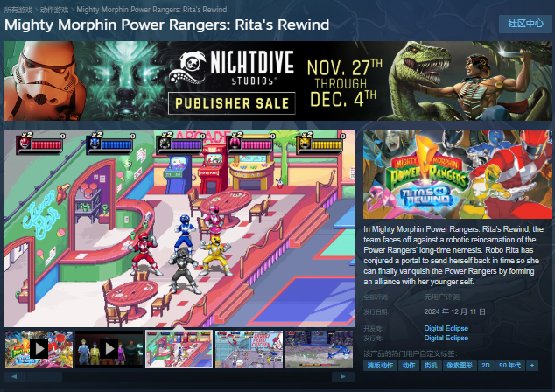Select the 清版动作 tag
555x392 pixels.
pyautogui.click(x=380, y=366)
